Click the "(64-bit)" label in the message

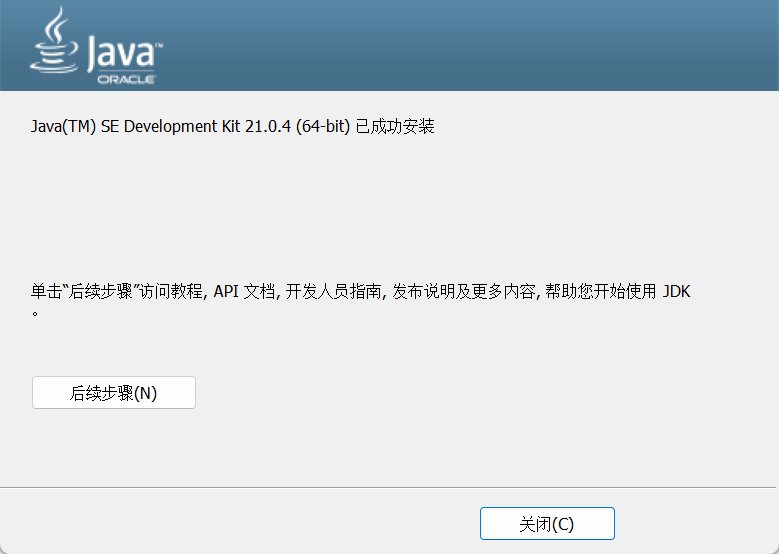point(322,127)
